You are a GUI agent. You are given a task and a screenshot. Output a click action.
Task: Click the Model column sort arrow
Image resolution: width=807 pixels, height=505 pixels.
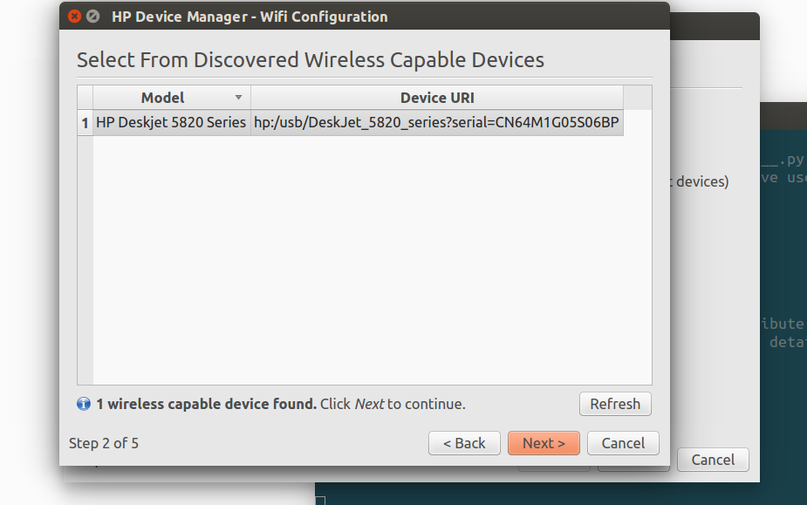pyautogui.click(x=238, y=98)
